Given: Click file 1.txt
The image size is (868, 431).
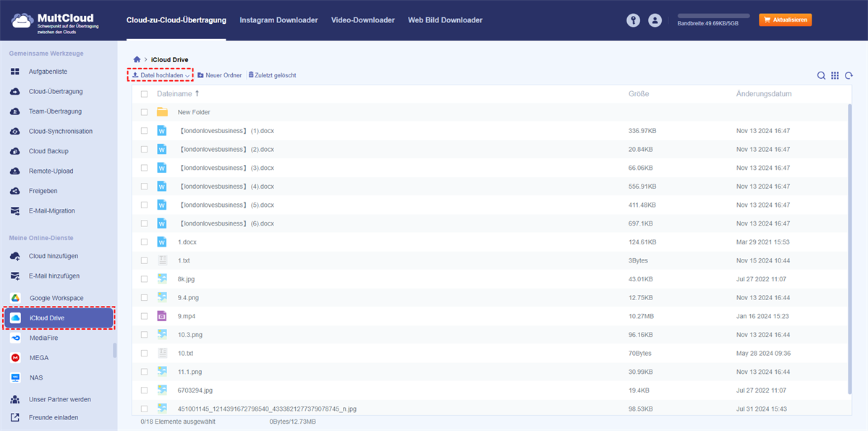Looking at the screenshot, I should (184, 260).
